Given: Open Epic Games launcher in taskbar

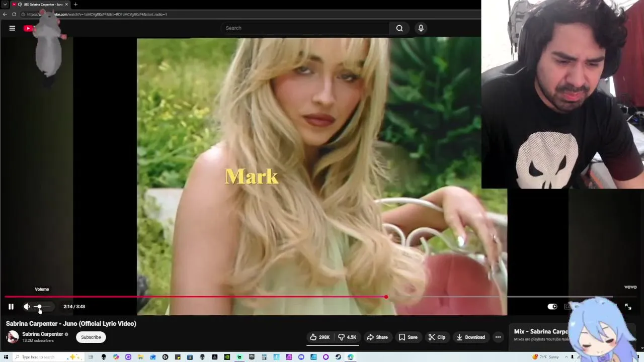Looking at the screenshot, I should coord(252,357).
